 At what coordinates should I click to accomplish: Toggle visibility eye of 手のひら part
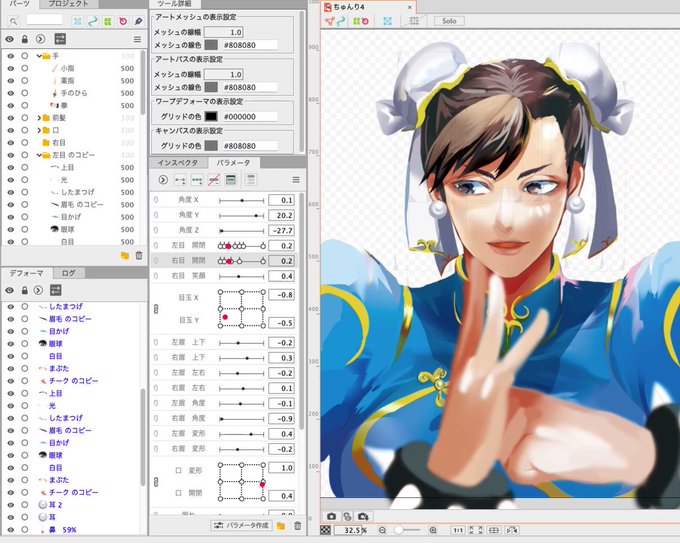(x=11, y=93)
